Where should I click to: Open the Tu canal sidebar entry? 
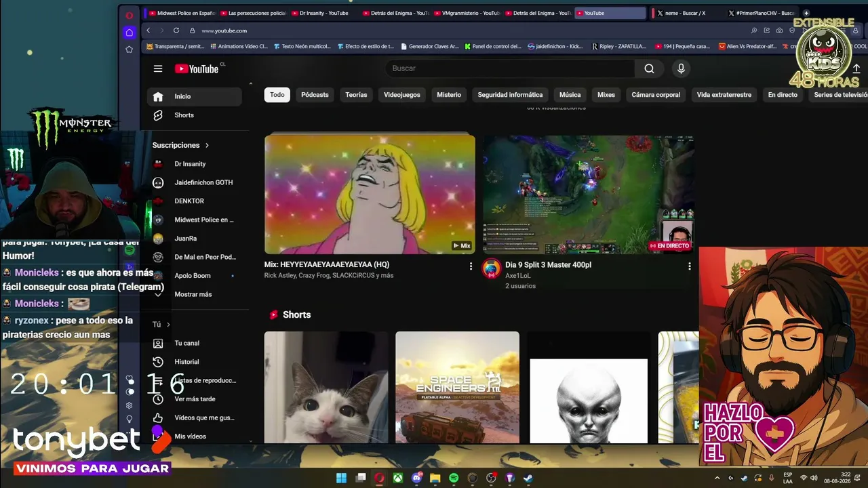194,343
